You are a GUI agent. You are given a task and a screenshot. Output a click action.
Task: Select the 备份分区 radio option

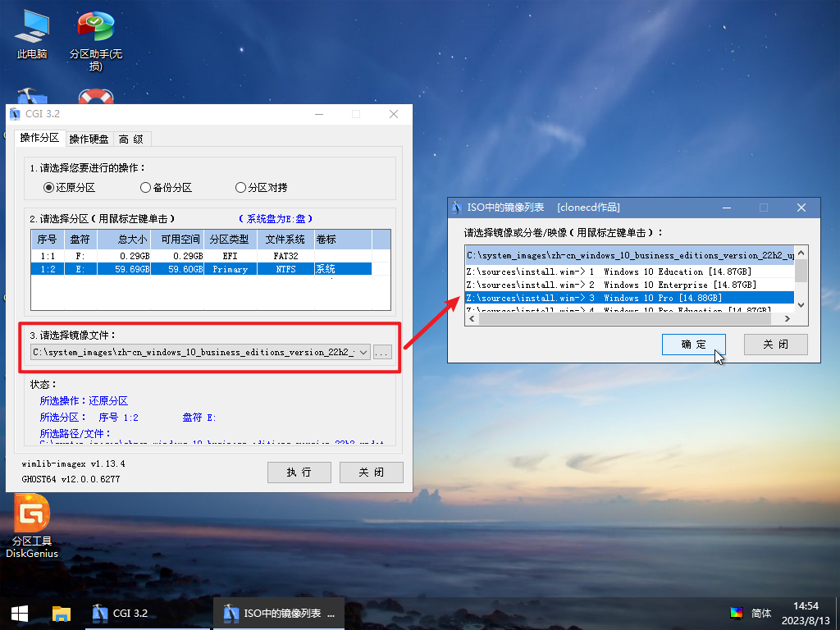tap(145, 188)
